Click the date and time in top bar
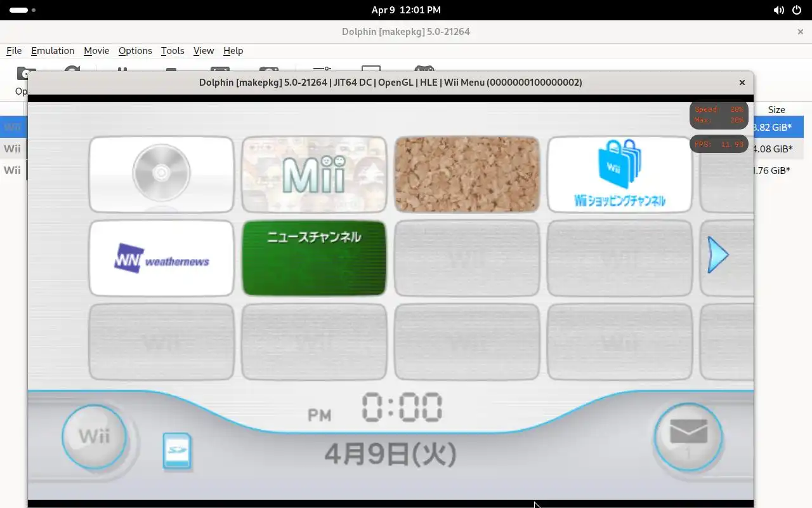 coord(406,10)
